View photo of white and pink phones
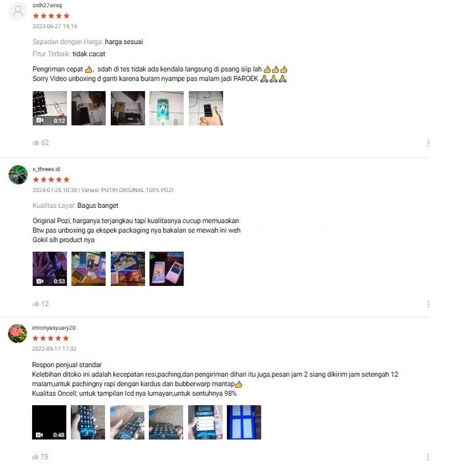 [x=167, y=269]
